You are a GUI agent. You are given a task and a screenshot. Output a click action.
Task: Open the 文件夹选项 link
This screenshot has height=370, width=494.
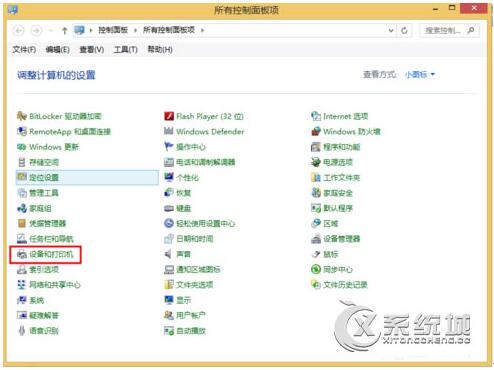(195, 285)
